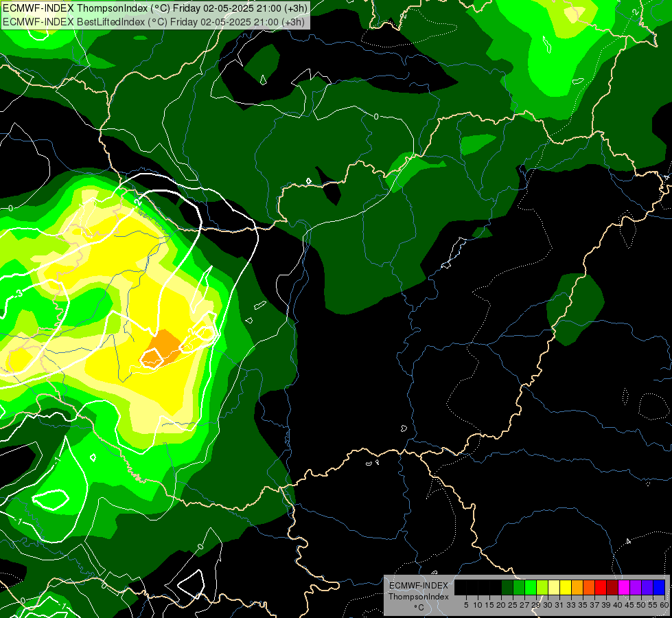Click the legend value 40
Image resolution: width=672 pixels, height=618 pixels.
(x=618, y=605)
